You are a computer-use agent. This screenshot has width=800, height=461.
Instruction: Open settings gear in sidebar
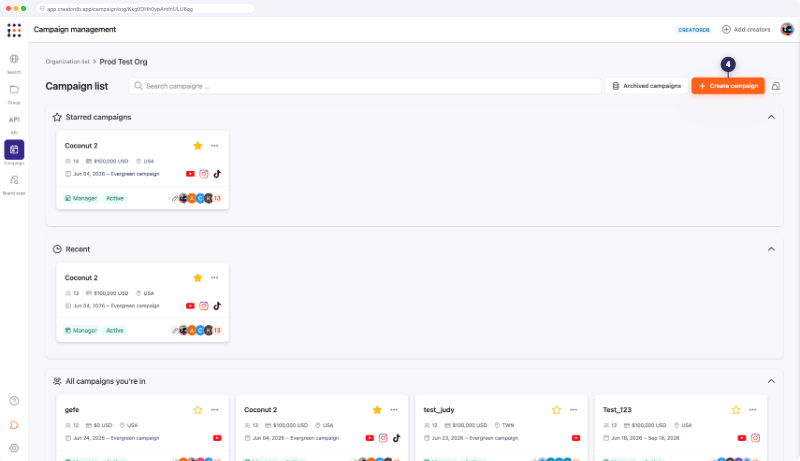(x=14, y=448)
